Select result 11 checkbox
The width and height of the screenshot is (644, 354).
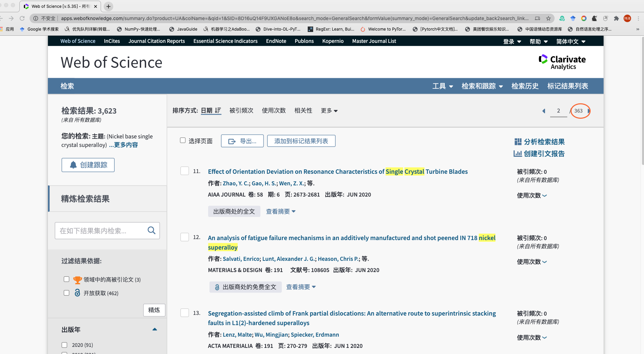point(185,171)
